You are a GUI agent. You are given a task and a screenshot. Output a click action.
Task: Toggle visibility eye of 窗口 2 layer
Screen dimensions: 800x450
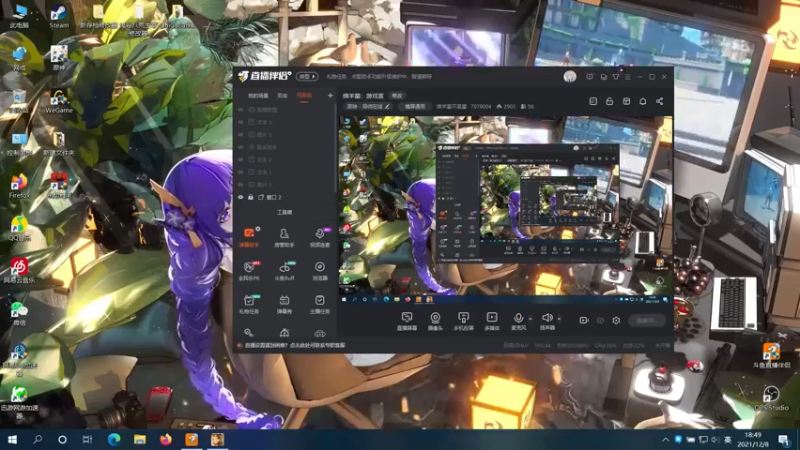point(240,197)
